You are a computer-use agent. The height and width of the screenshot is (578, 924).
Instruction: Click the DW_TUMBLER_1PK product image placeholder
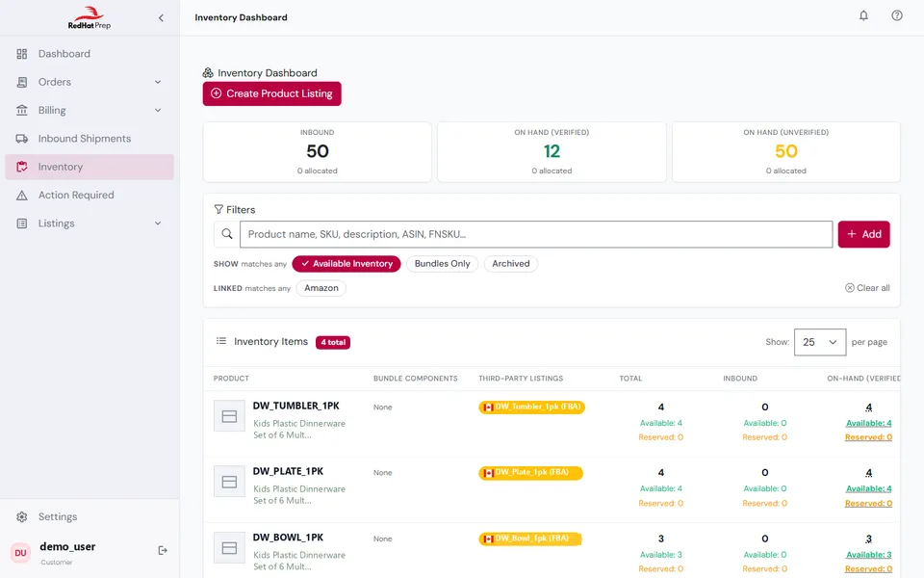(x=229, y=416)
